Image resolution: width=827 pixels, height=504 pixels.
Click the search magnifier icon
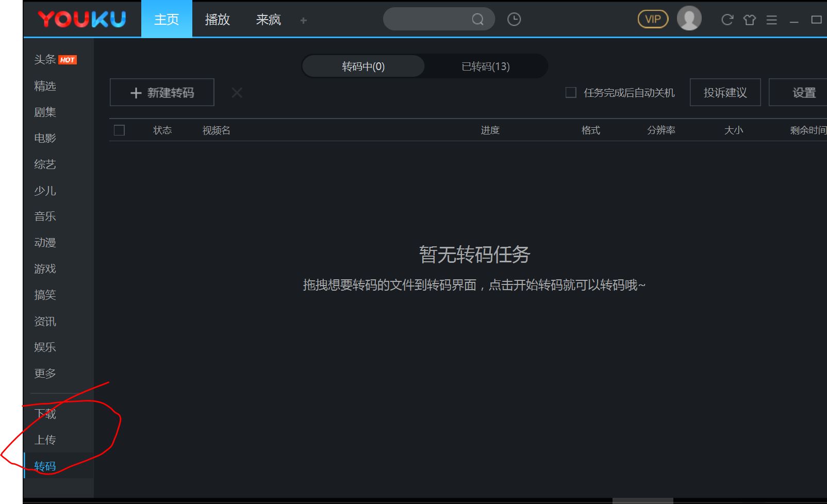(478, 20)
